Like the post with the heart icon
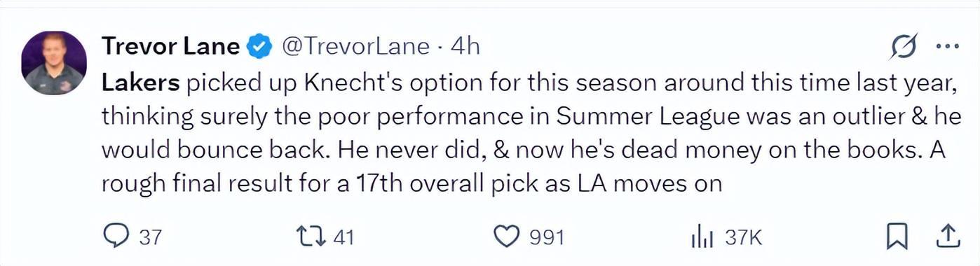The width and height of the screenshot is (980, 266). [x=507, y=237]
